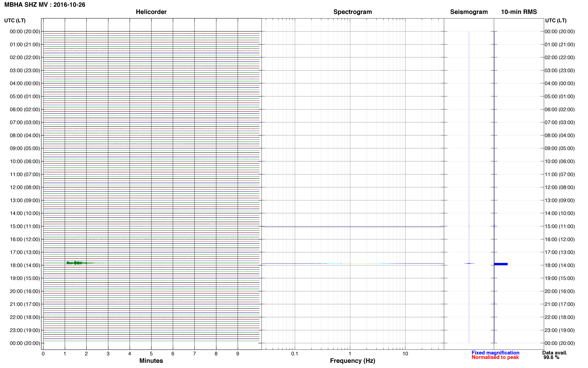The width and height of the screenshot is (588, 368).
Task: Click the coloured spectrogram band near 18:00
Action: click(352, 263)
